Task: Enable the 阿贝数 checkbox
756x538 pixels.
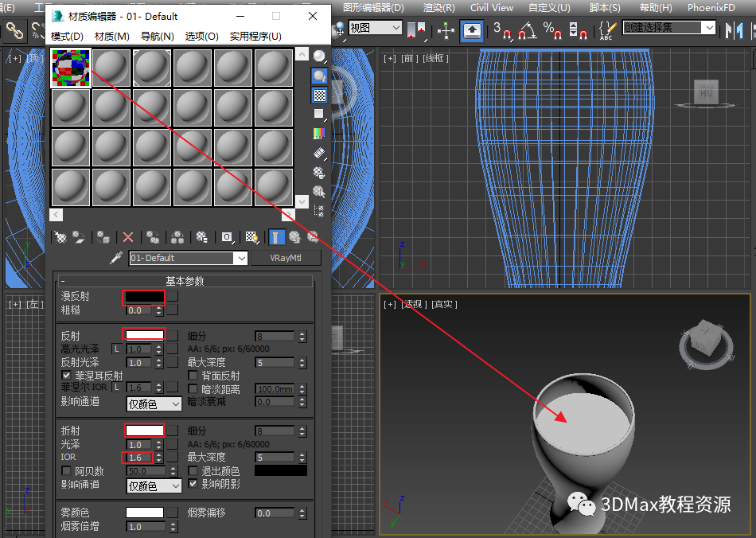Action: 67,470
